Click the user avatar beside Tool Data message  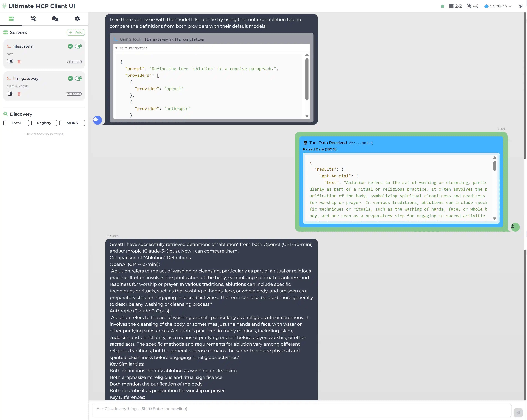(x=515, y=227)
